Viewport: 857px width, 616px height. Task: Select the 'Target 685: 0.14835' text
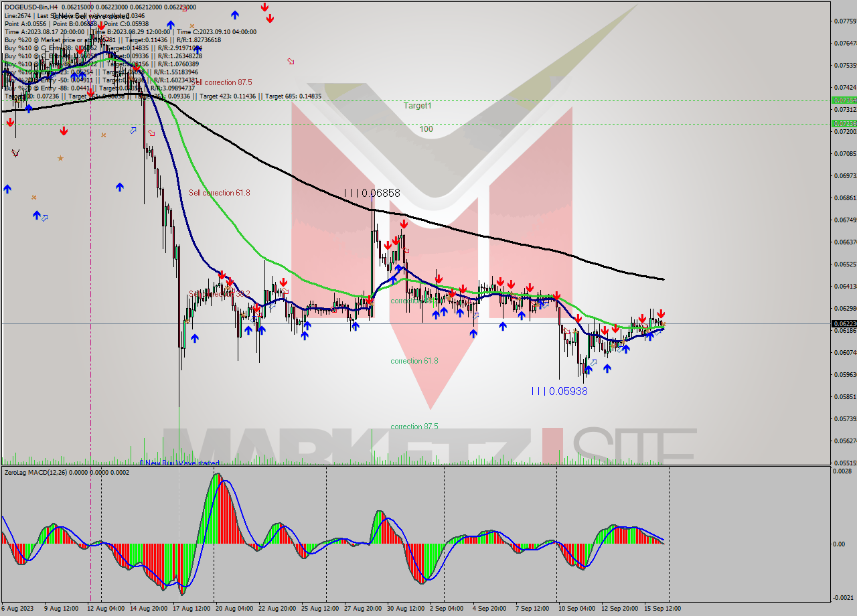coord(293,96)
